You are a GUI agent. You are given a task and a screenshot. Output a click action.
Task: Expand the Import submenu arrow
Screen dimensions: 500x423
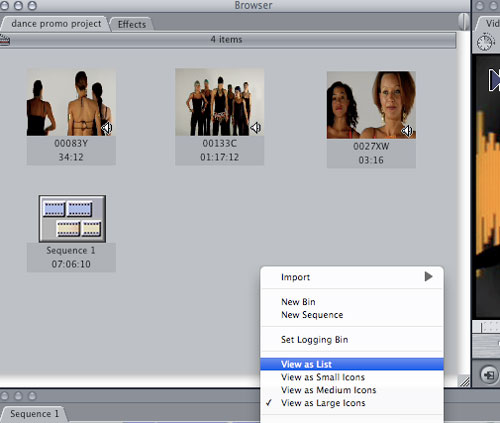tap(428, 276)
